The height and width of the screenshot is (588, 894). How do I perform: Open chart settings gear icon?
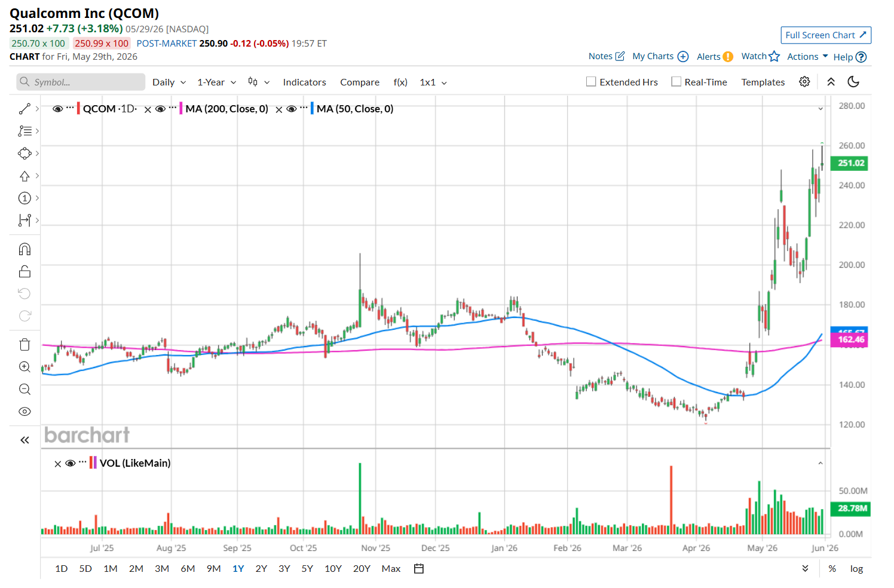(804, 82)
